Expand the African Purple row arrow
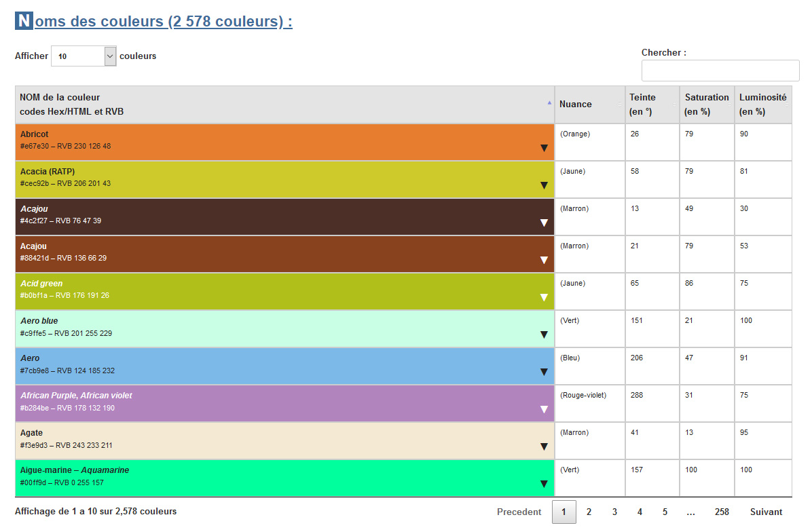The height and width of the screenshot is (532, 812). [x=544, y=409]
